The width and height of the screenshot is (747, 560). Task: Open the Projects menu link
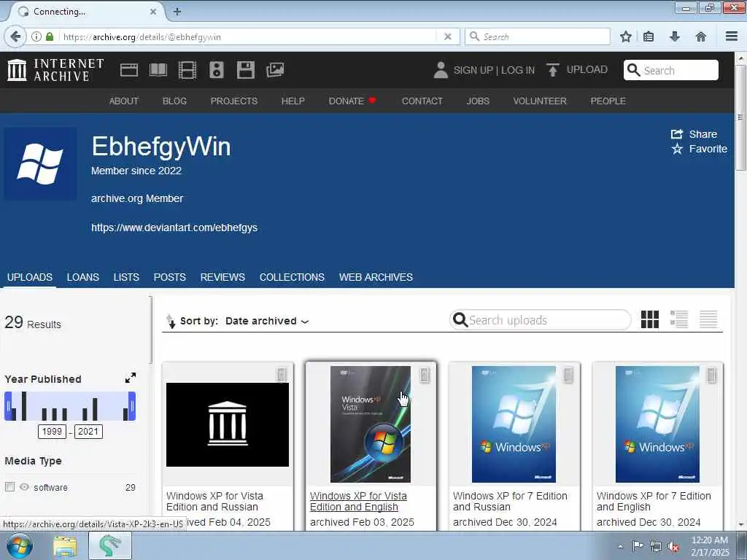234,101
